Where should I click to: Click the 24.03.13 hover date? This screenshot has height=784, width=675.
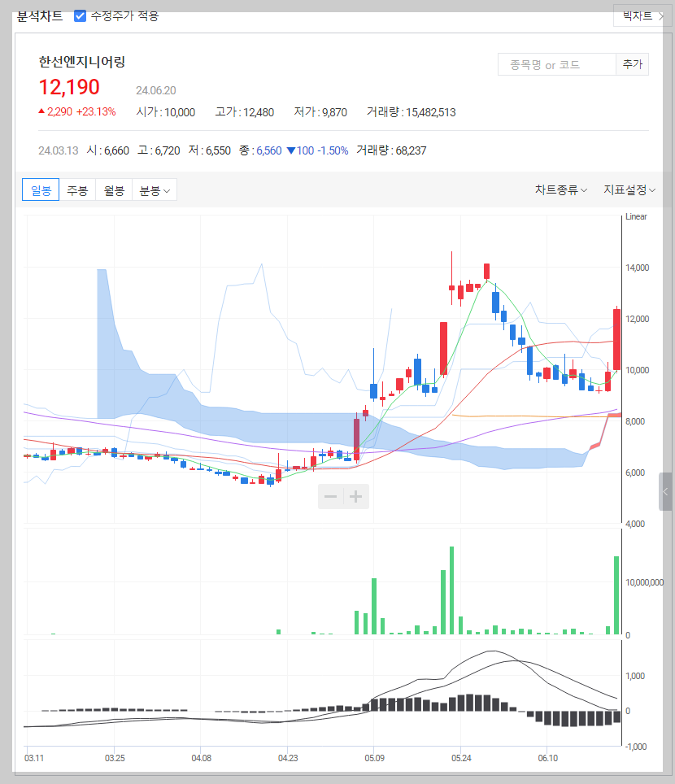pyautogui.click(x=59, y=150)
